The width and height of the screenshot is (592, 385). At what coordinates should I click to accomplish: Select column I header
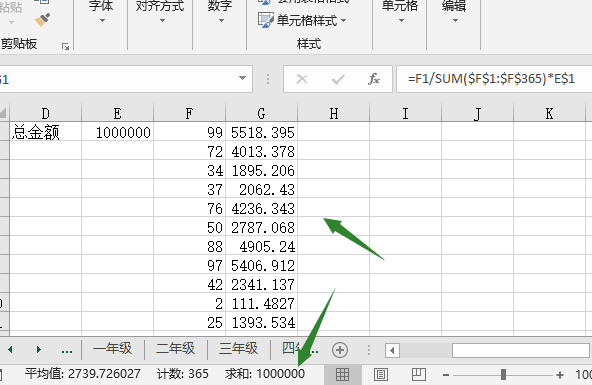coord(405,113)
